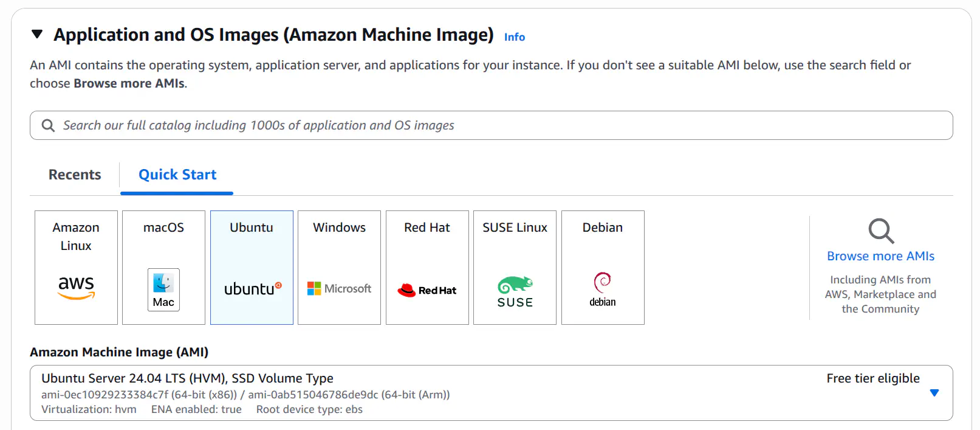This screenshot has width=980, height=430.
Task: Click the Free tier eligible label
Action: [873, 378]
